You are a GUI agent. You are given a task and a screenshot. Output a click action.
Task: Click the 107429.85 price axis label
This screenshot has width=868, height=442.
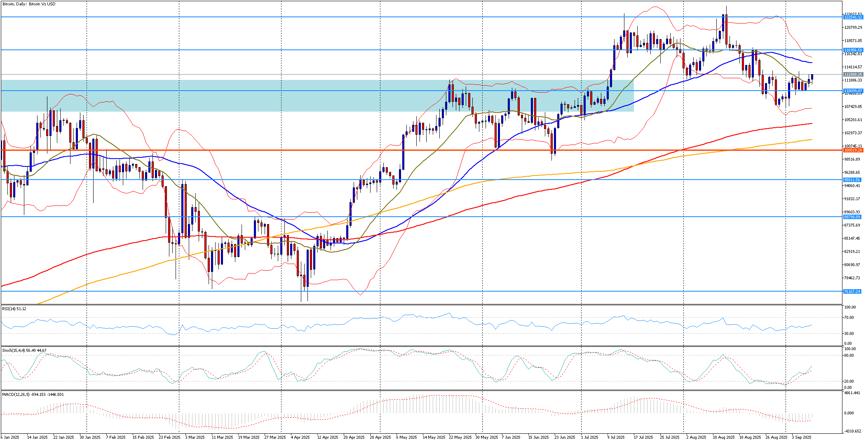pyautogui.click(x=853, y=107)
